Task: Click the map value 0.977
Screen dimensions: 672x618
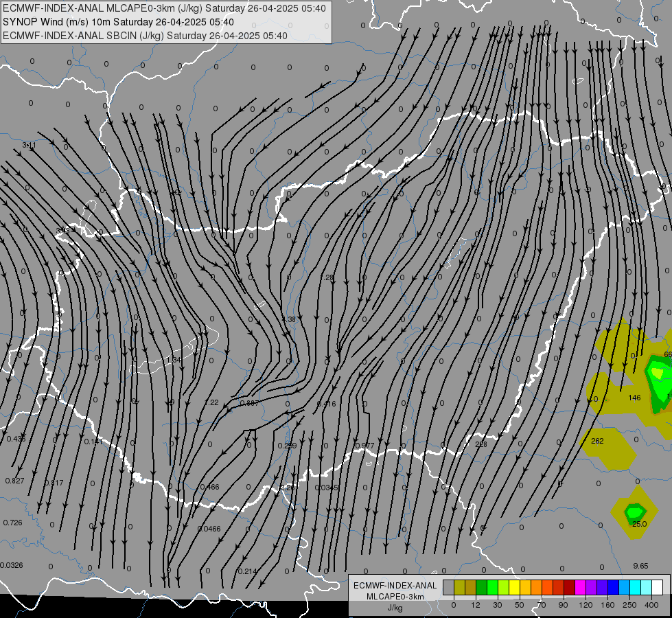Action: click(x=364, y=446)
